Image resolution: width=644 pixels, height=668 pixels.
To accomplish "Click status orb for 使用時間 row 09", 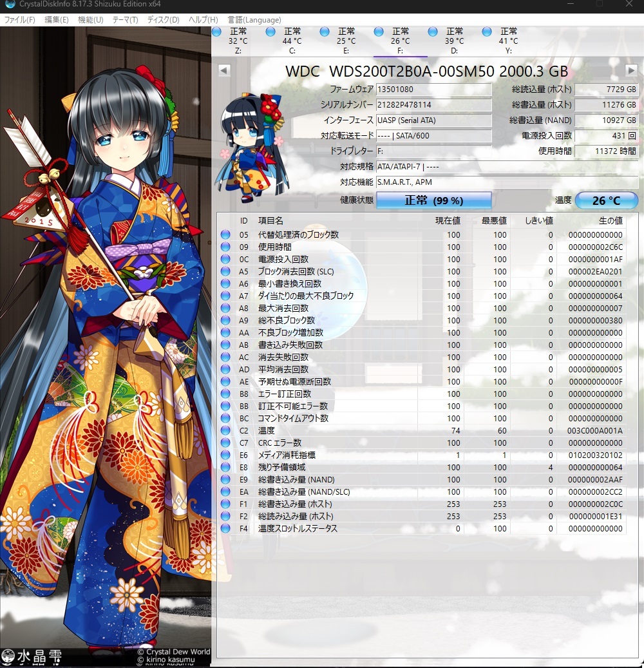I will 225,247.
